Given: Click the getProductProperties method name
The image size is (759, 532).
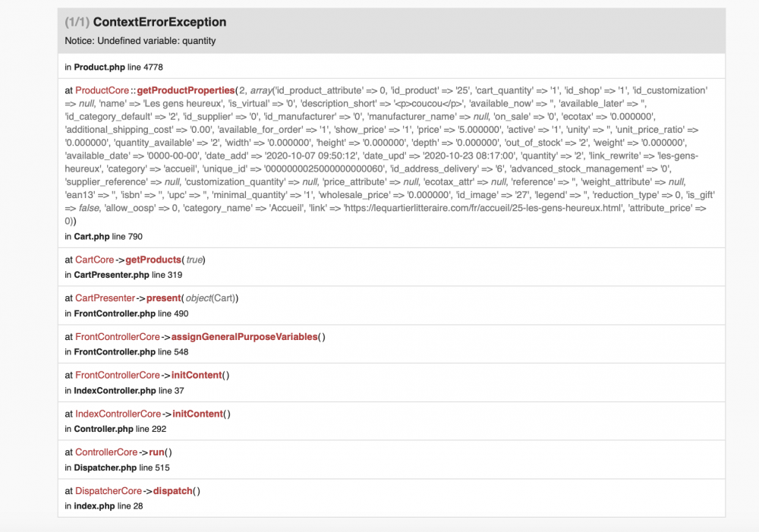Looking at the screenshot, I should coord(186,90).
